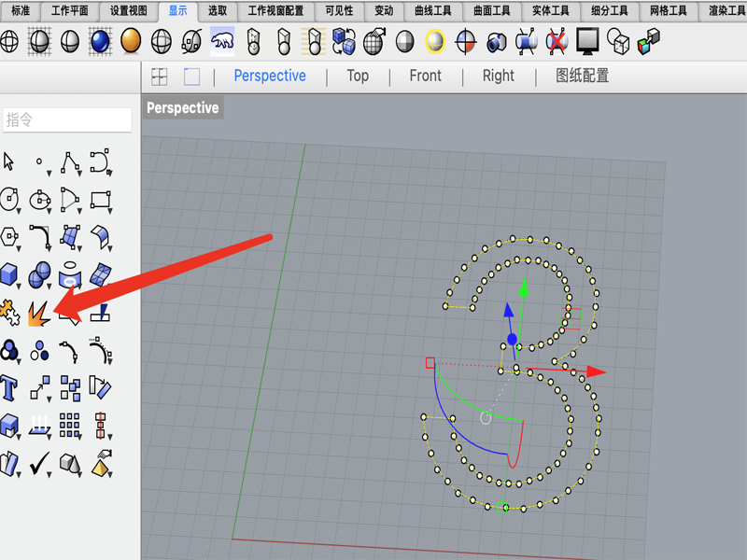
Task: Select the Rectangle tool
Action: click(x=101, y=200)
